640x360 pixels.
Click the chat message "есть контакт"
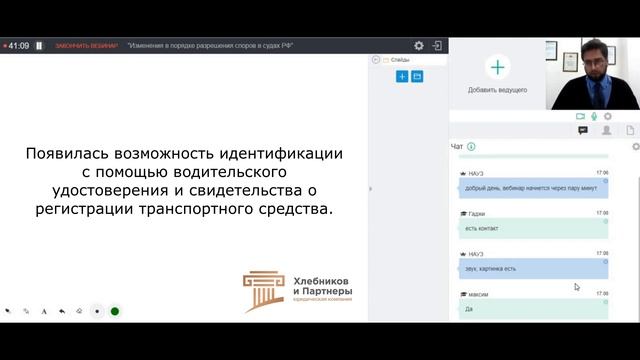[x=533, y=229]
